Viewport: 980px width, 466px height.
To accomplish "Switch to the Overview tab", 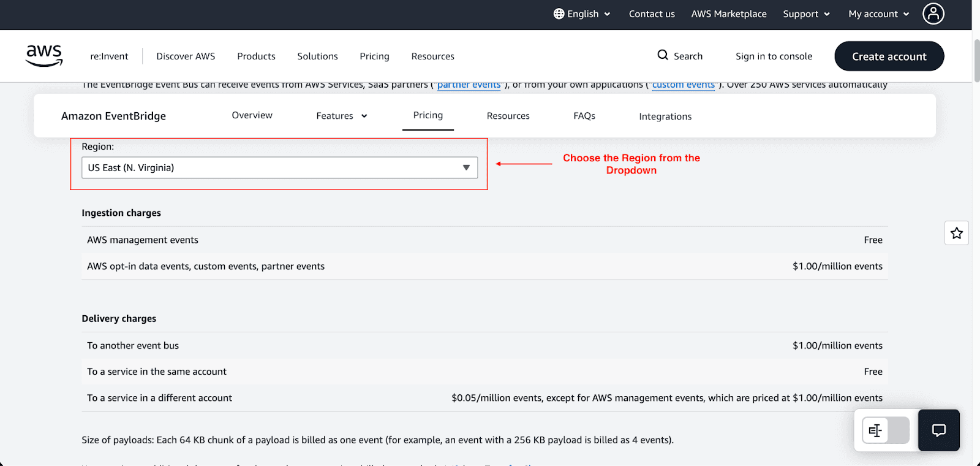I will [252, 115].
